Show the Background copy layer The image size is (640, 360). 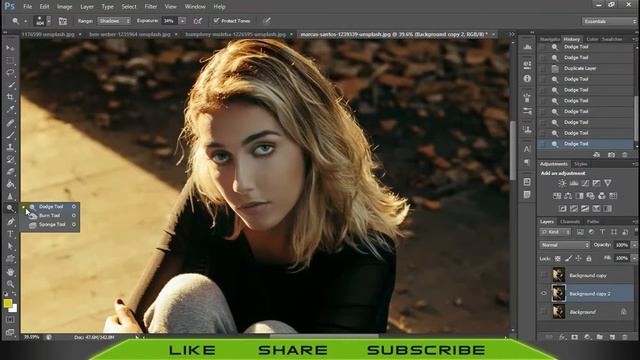(x=543, y=275)
